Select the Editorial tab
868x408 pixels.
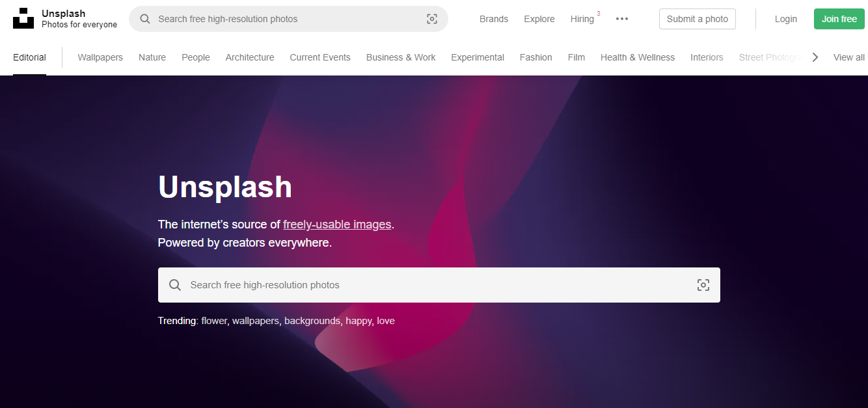point(29,57)
